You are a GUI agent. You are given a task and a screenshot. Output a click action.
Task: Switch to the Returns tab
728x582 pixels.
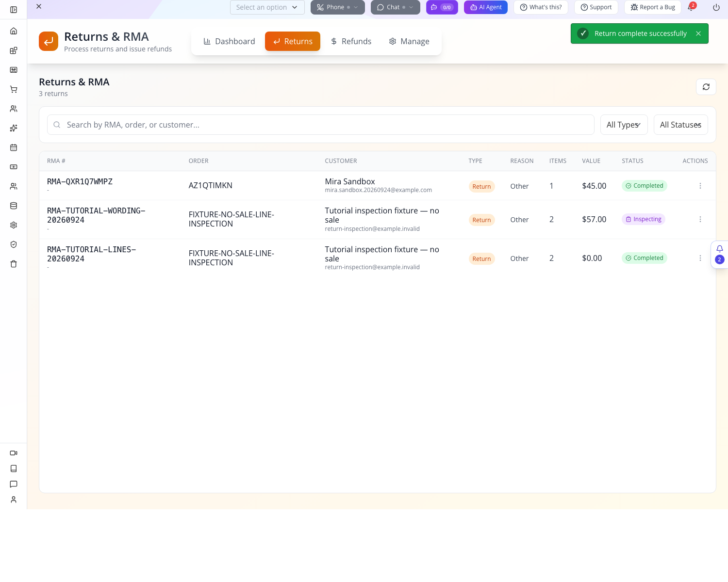293,41
